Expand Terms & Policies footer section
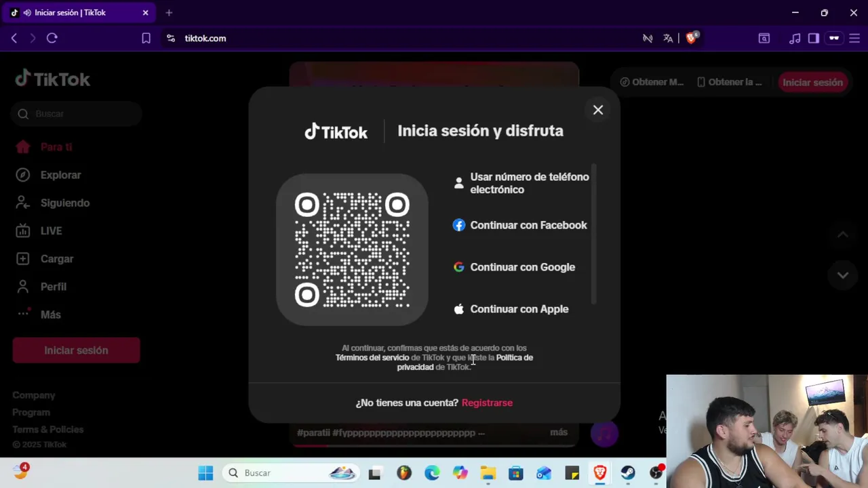Image resolution: width=868 pixels, height=488 pixels. (48, 429)
